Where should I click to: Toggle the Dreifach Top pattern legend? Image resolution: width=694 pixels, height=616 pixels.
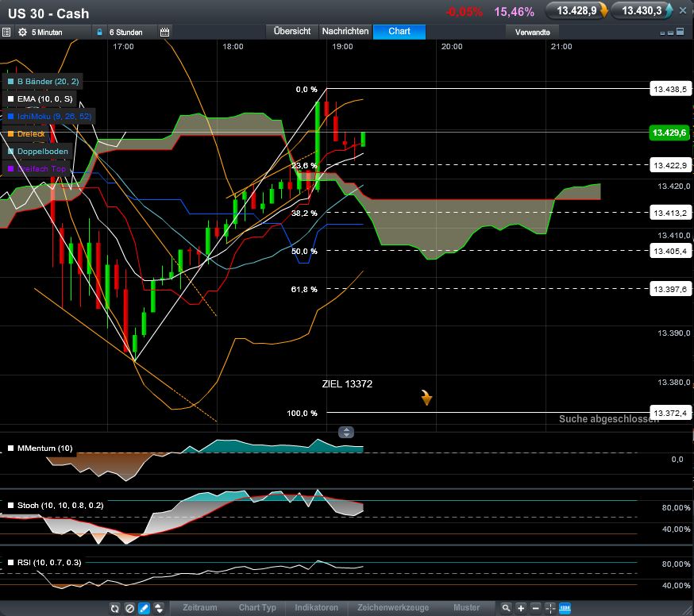37,168
